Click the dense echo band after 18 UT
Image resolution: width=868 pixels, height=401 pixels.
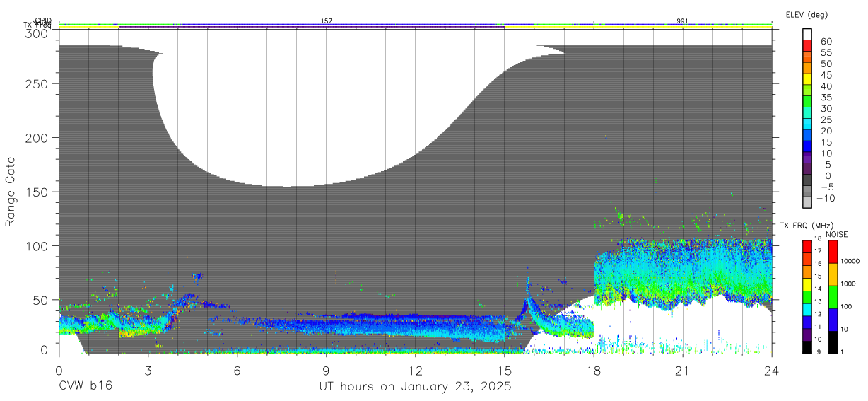coord(683,274)
